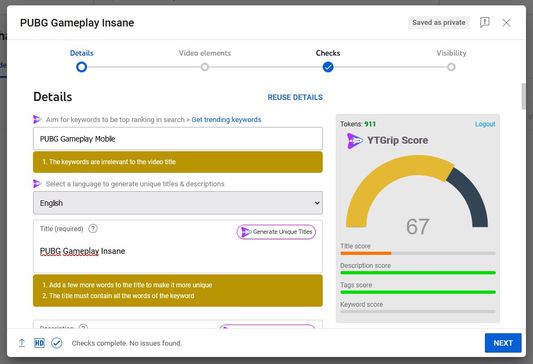Image resolution: width=533 pixels, height=364 pixels.
Task: Go to Checks step label
Action: 328,53
